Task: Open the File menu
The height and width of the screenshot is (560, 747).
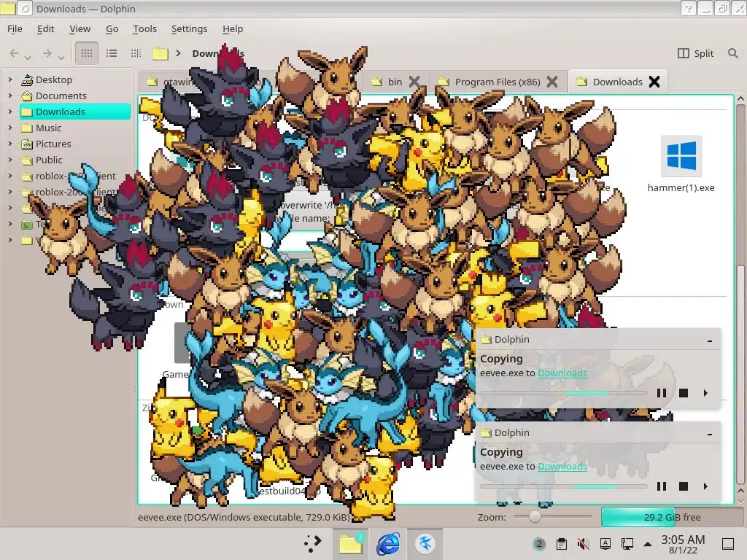Action: coord(15,29)
